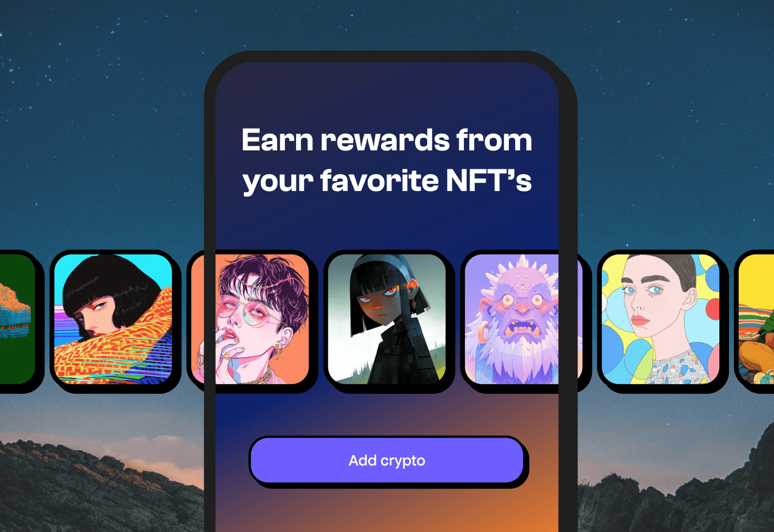Screen dimensions: 774x532
Task: Click the fanged mouth of the purple monster
Action: click(x=523, y=329)
